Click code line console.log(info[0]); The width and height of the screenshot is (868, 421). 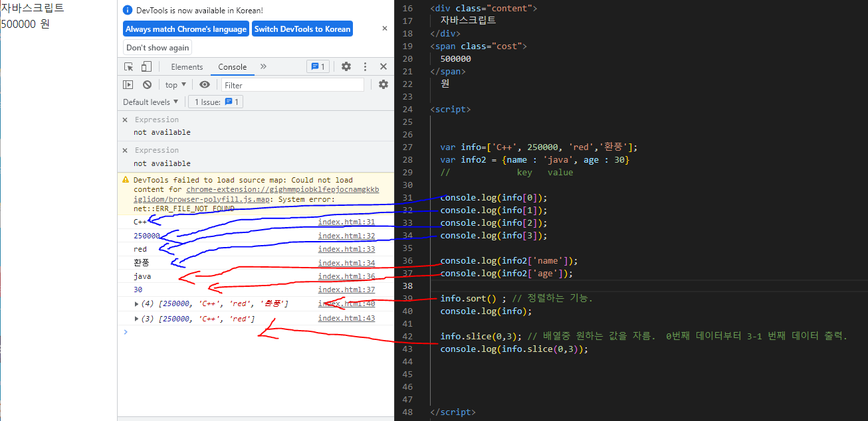click(493, 197)
